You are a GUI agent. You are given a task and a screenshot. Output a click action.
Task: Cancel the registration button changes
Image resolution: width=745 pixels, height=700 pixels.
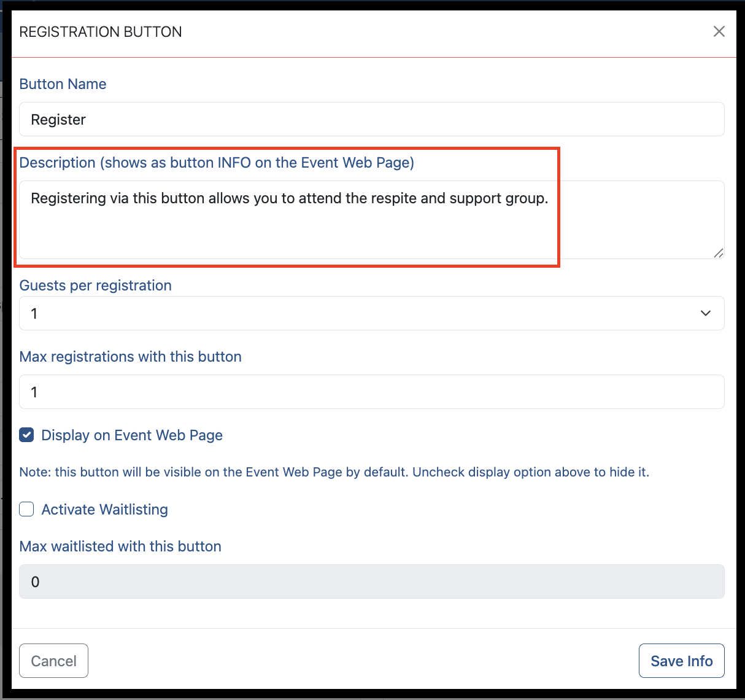(54, 661)
